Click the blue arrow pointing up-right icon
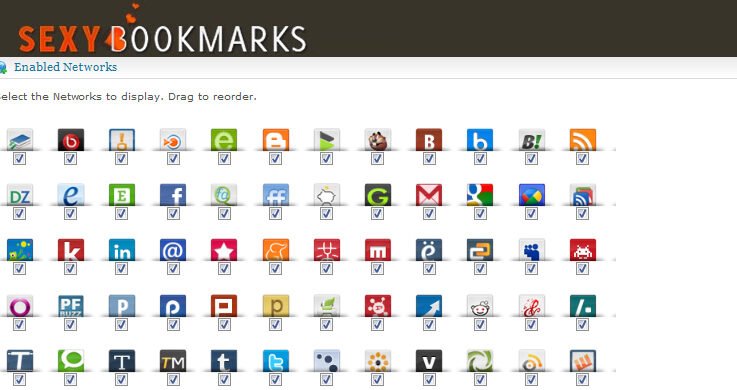The width and height of the screenshot is (737, 390). [x=429, y=305]
